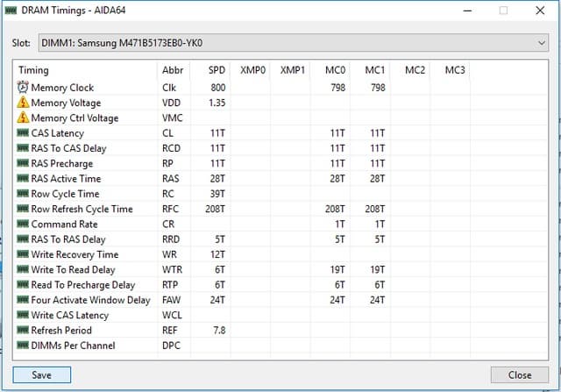Viewport: 561px width, 392px height.
Task: Select the RAS Precharge row label
Action: pyautogui.click(x=62, y=163)
